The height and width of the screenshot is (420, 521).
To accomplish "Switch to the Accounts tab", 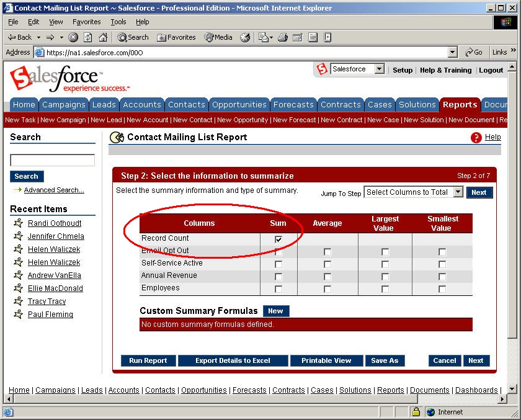I will click(x=142, y=104).
